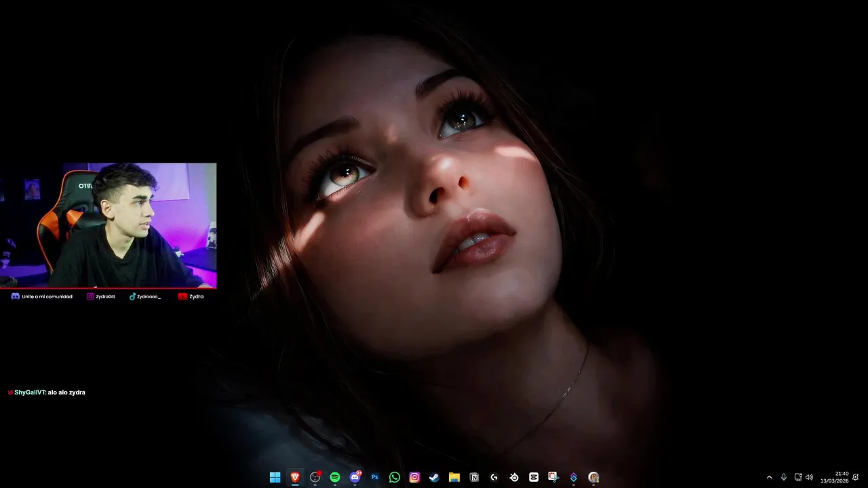Open File Explorer from the taskbar
The width and height of the screenshot is (868, 488).
pos(454,477)
